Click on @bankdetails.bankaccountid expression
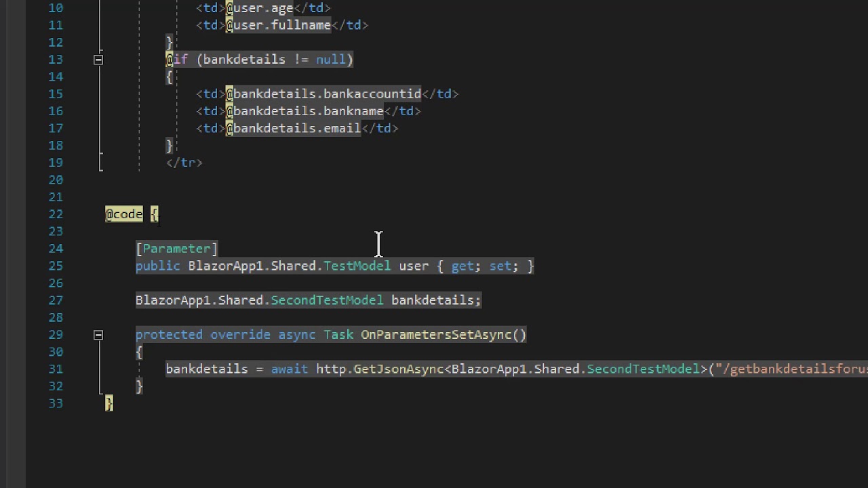The image size is (868, 488). click(323, 94)
